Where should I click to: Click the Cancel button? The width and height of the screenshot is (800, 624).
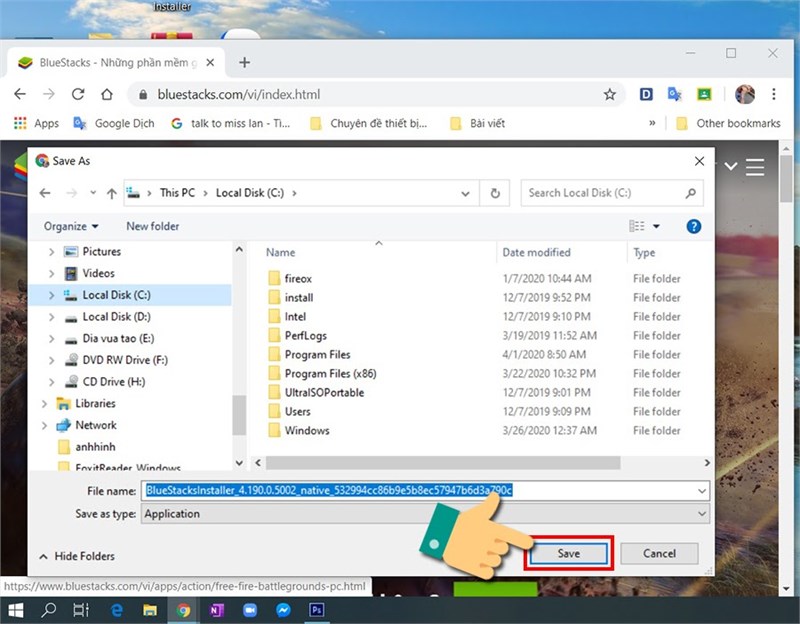659,553
